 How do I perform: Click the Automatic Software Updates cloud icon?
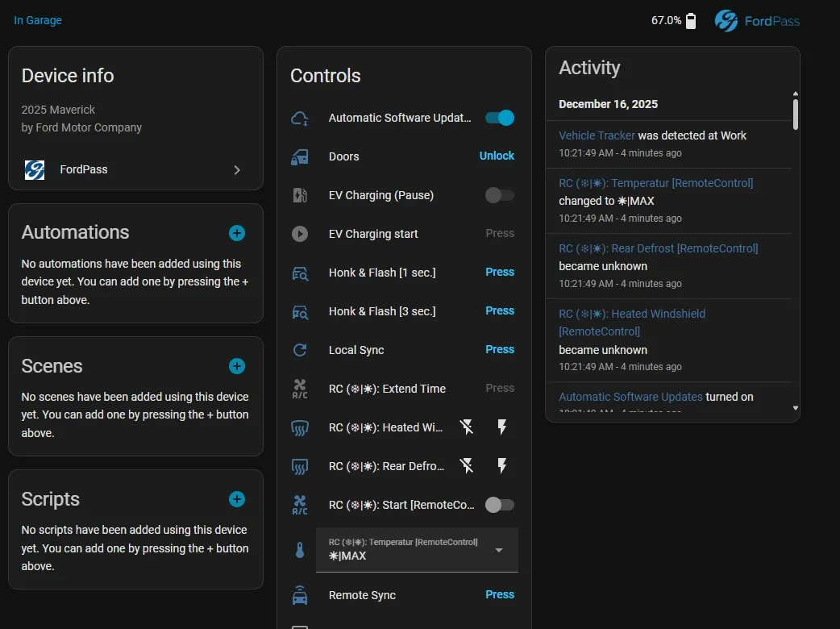[x=299, y=119]
